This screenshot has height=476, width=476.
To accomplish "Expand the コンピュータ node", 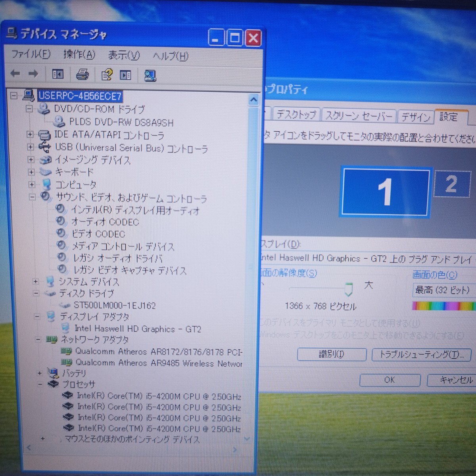I will coord(32,184).
